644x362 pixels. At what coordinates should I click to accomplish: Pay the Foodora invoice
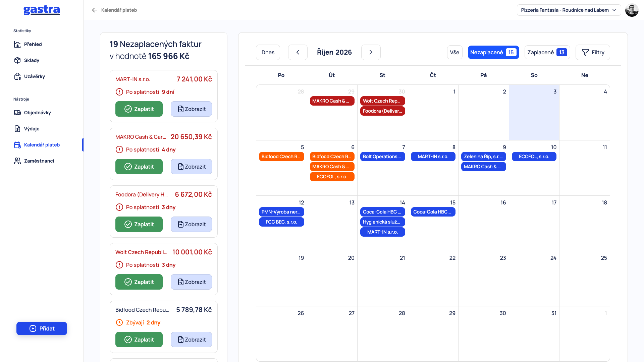click(139, 224)
